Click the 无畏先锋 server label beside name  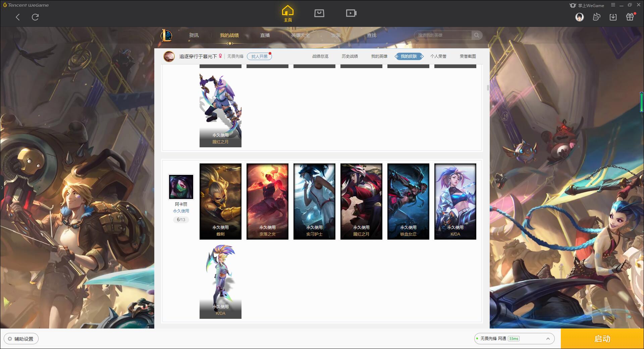point(235,56)
